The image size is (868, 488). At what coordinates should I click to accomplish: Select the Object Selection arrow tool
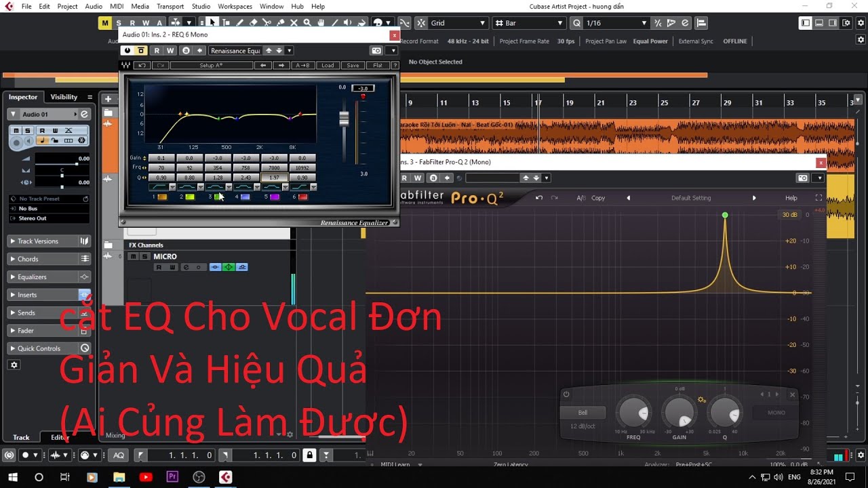click(x=212, y=22)
